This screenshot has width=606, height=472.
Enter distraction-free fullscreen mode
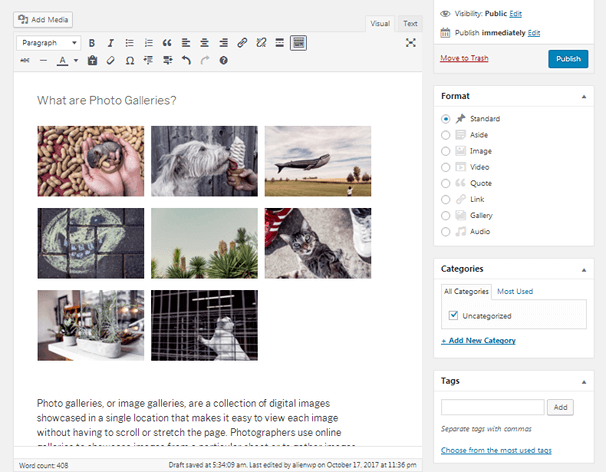pos(410,43)
